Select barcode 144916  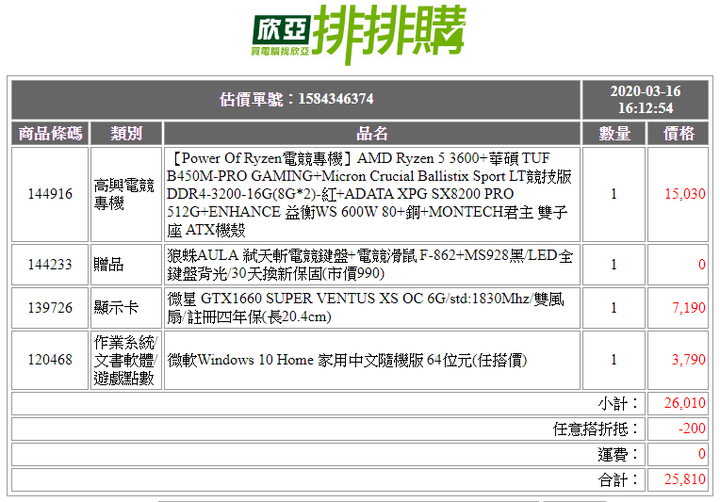tap(50, 194)
